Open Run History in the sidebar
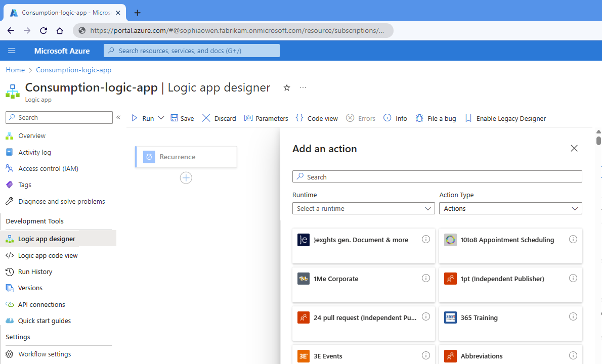Screen dimensions: 602x364 [35, 271]
